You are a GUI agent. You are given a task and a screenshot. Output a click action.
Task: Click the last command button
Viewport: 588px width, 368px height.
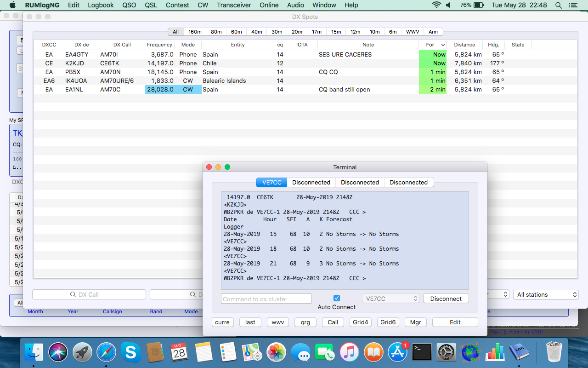pos(250,322)
